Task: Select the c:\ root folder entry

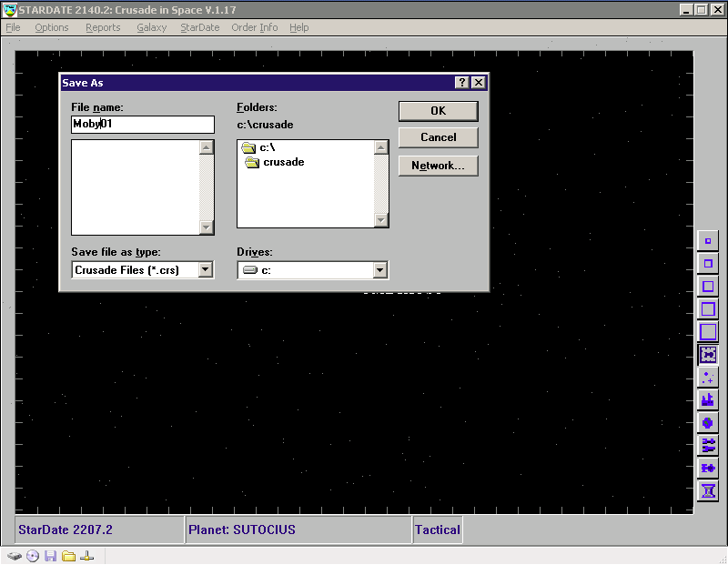Action: (258, 147)
